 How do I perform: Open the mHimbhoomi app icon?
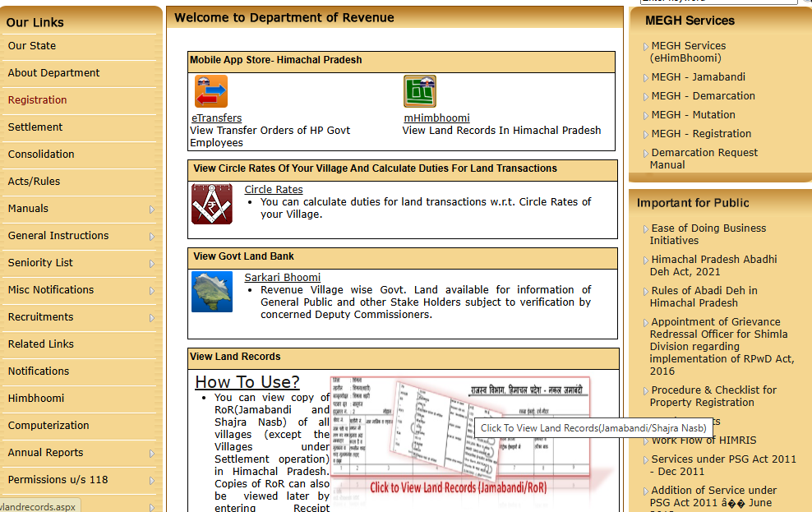420,91
